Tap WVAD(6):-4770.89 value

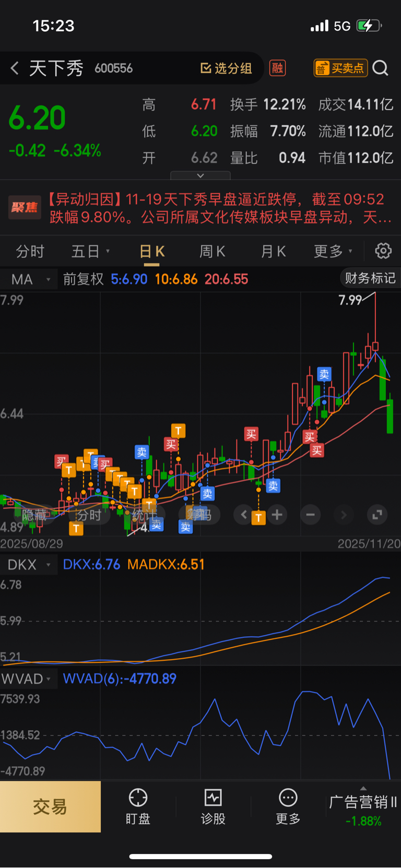pos(120,679)
